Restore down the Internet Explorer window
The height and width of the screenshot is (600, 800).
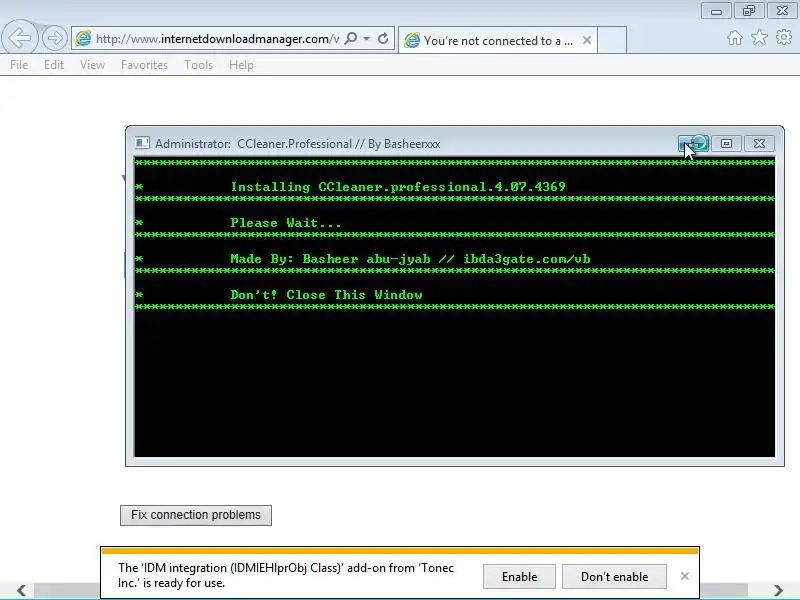click(749, 11)
